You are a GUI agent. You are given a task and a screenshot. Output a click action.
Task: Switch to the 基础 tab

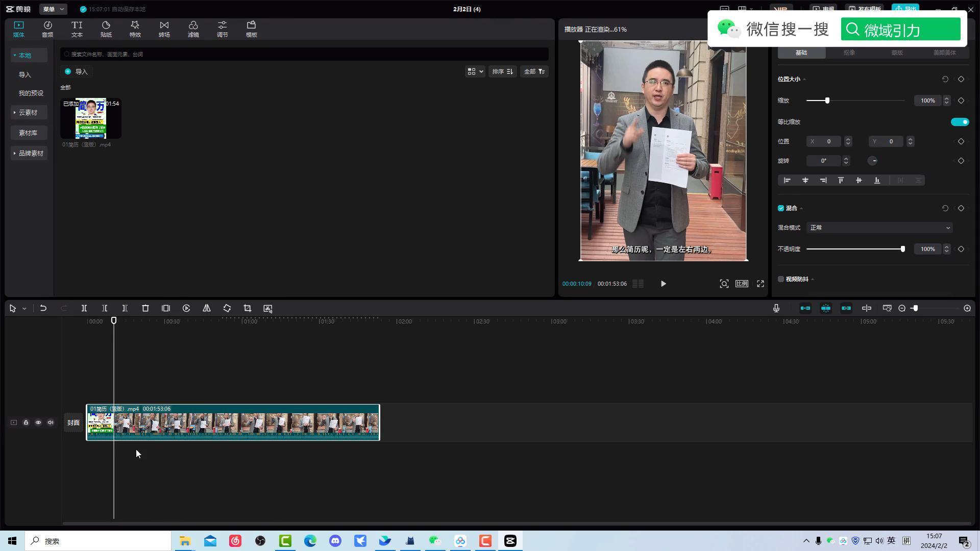(801, 53)
